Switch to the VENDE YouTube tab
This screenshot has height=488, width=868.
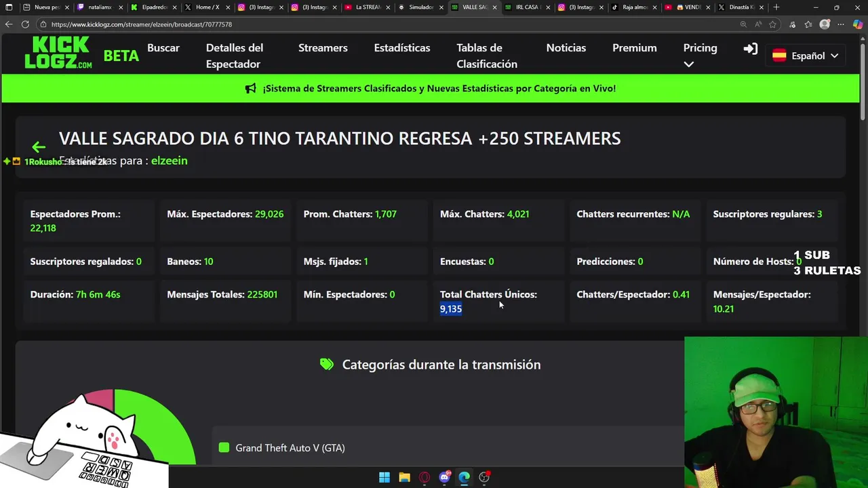687,7
